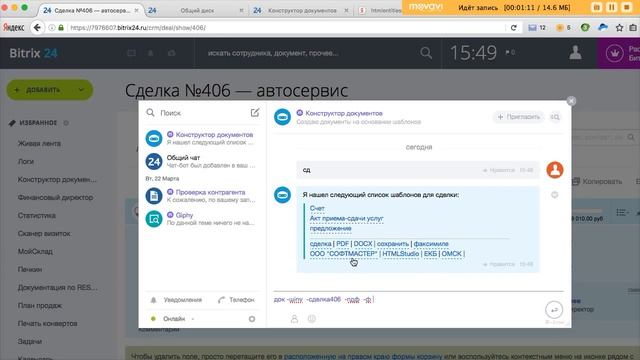Open Живая лента in sidebar
This screenshot has width=640, height=360.
39,144
